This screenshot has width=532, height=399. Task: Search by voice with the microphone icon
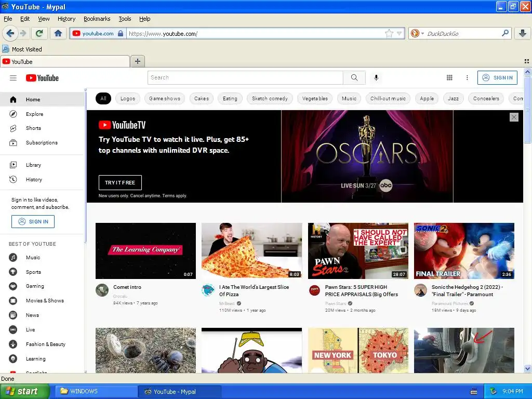point(376,78)
